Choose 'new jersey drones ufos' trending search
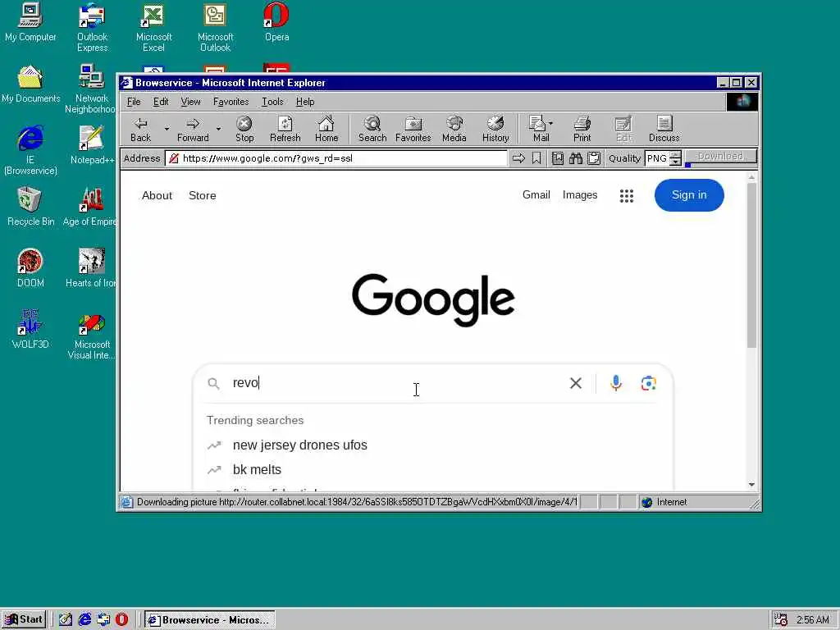 point(300,445)
